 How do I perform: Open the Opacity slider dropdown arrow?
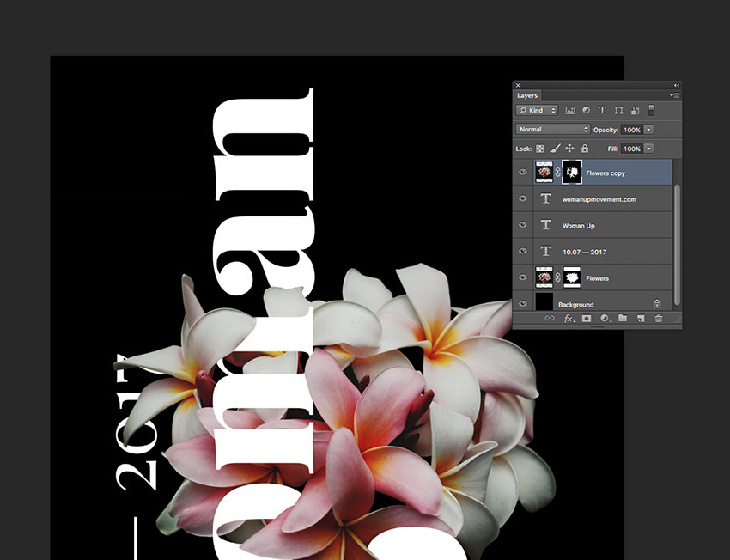pos(649,130)
